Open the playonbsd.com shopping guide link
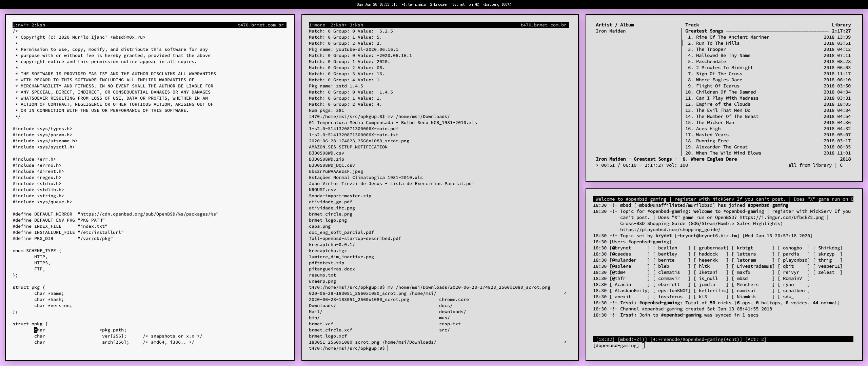 pyautogui.click(x=670, y=229)
